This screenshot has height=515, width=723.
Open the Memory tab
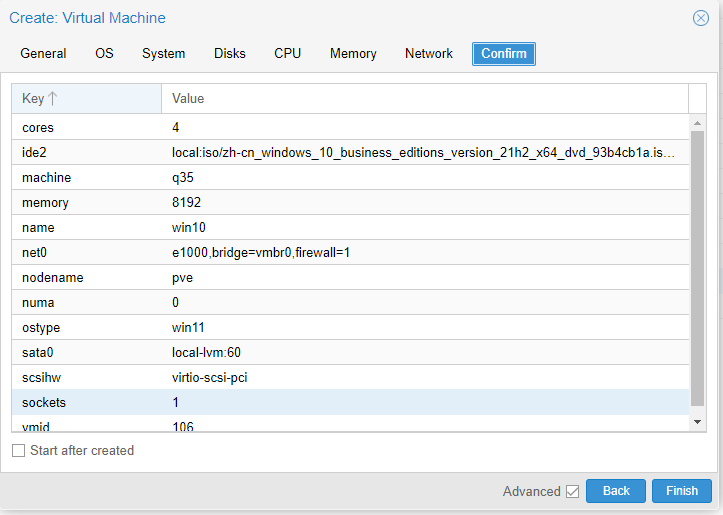(x=353, y=54)
